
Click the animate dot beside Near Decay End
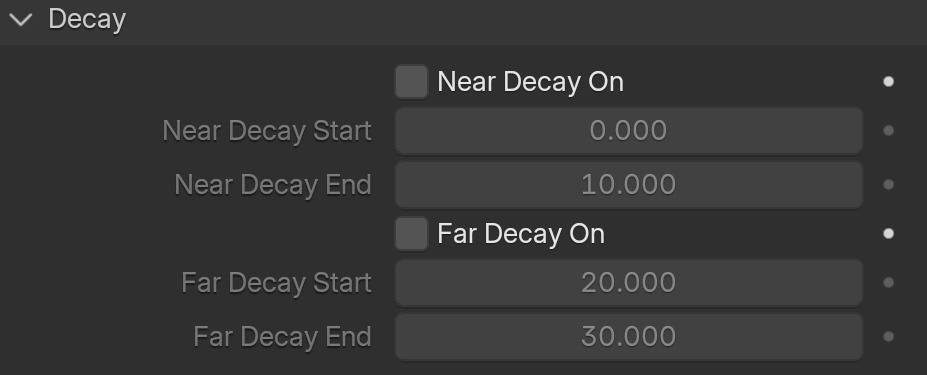coord(888,185)
